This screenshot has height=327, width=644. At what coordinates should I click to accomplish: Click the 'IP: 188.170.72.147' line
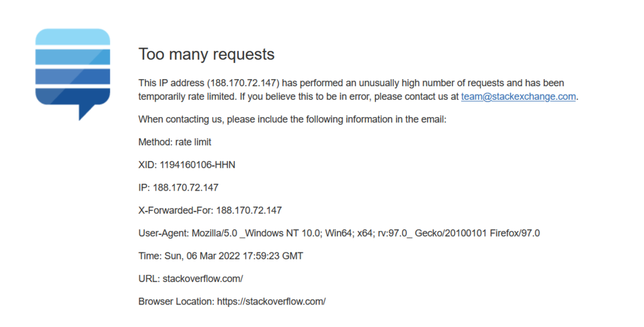[178, 188]
